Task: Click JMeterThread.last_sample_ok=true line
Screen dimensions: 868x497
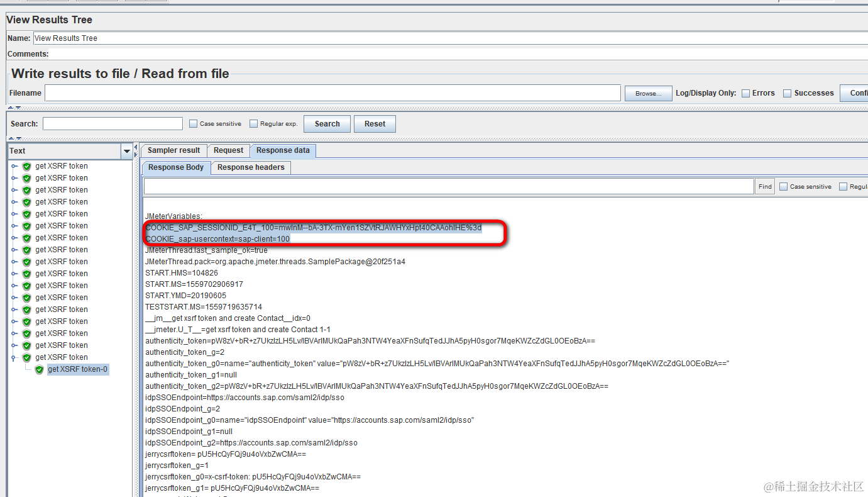Action: (206, 250)
